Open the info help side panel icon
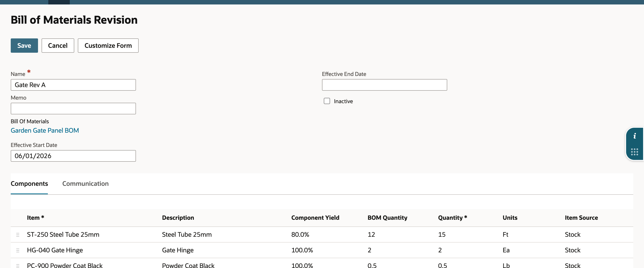The width and height of the screenshot is (644, 268). pos(635,136)
